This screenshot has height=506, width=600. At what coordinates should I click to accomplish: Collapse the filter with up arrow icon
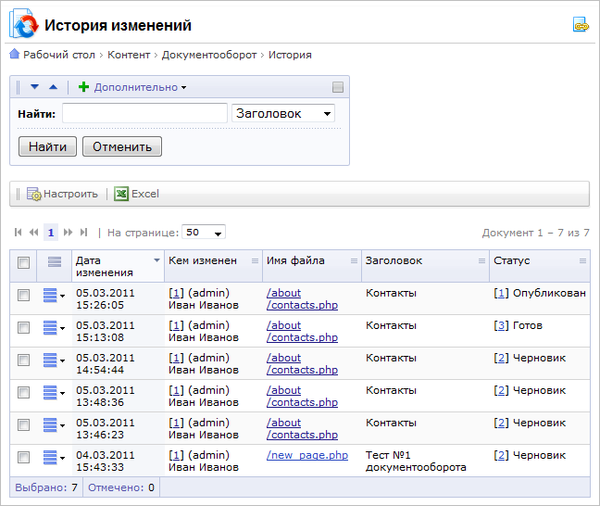[x=53, y=87]
